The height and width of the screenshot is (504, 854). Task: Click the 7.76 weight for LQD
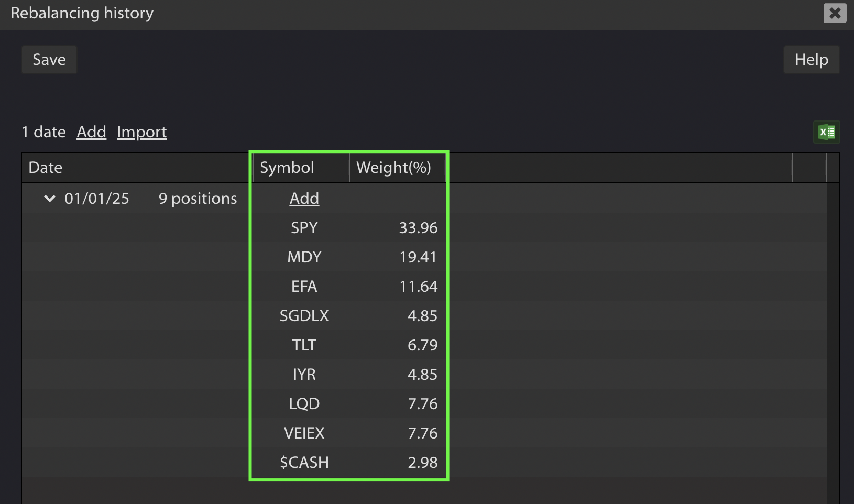422,404
